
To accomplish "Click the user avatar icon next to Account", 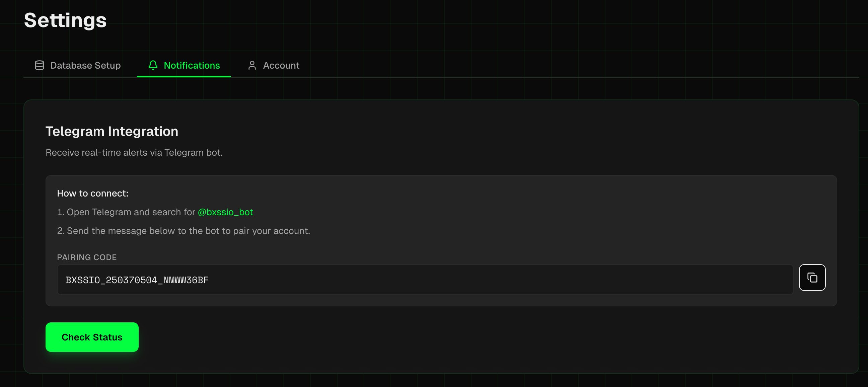I will click(252, 65).
